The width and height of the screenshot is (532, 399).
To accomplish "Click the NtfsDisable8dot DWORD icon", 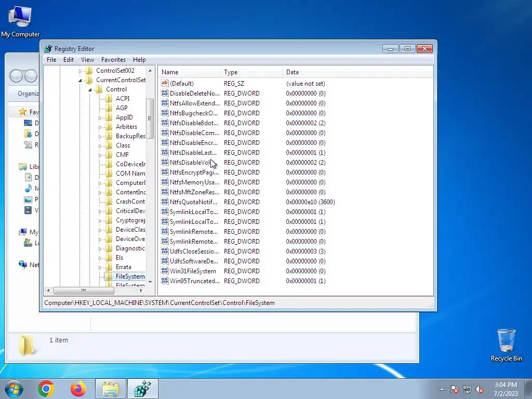I will pyautogui.click(x=165, y=123).
